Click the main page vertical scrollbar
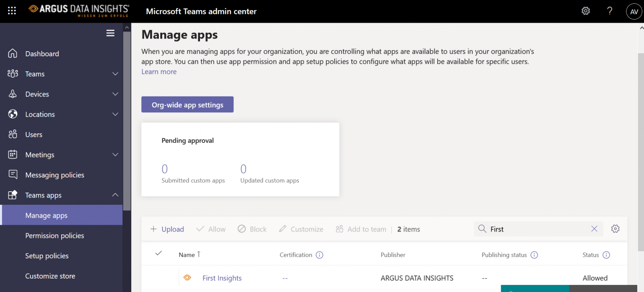This screenshot has height=292, width=644. [640, 152]
